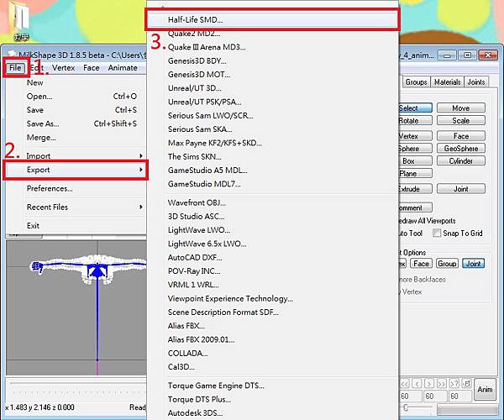Choose Max Payne KF2/KFS+SKD... export
This screenshot has height=420, width=504.
[272, 143]
